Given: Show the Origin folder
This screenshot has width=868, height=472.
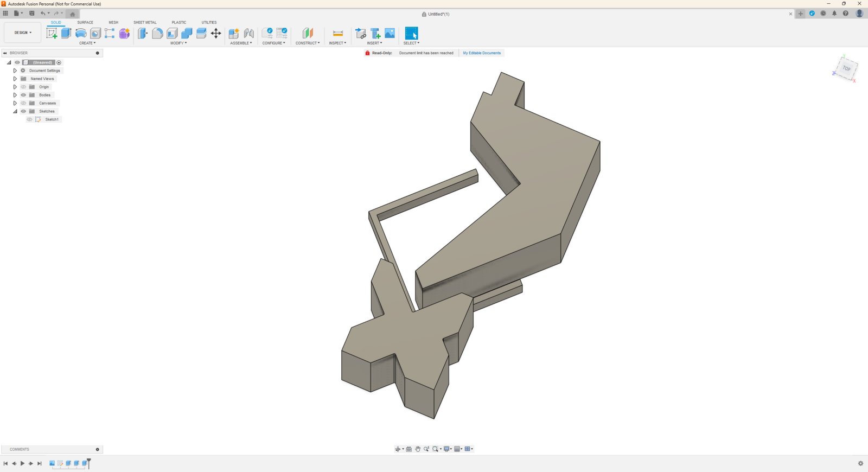Looking at the screenshot, I should [x=23, y=87].
